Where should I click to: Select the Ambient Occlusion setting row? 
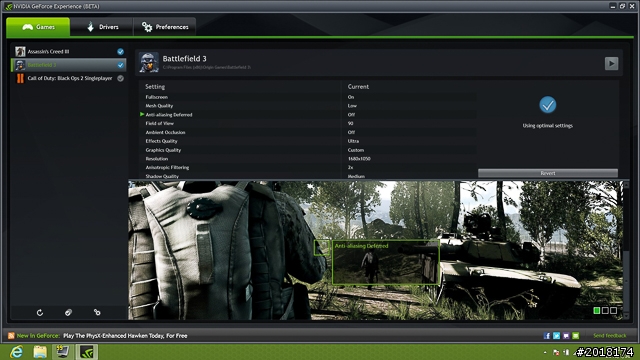click(x=308, y=132)
